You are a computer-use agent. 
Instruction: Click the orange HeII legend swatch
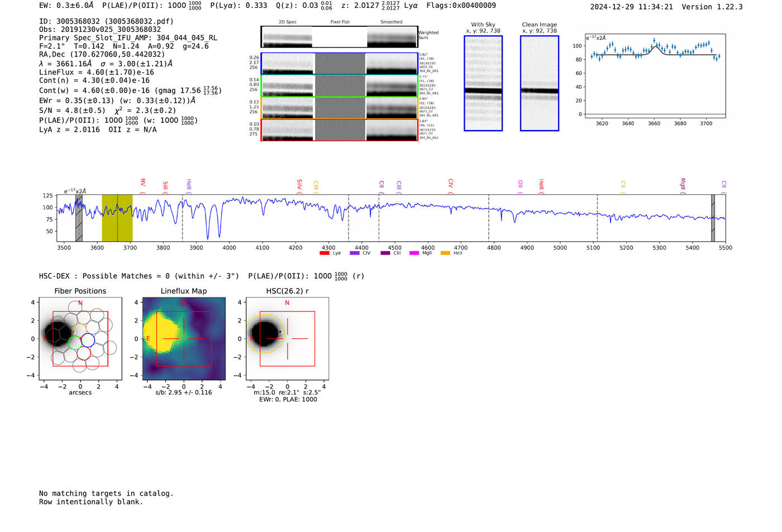point(445,253)
